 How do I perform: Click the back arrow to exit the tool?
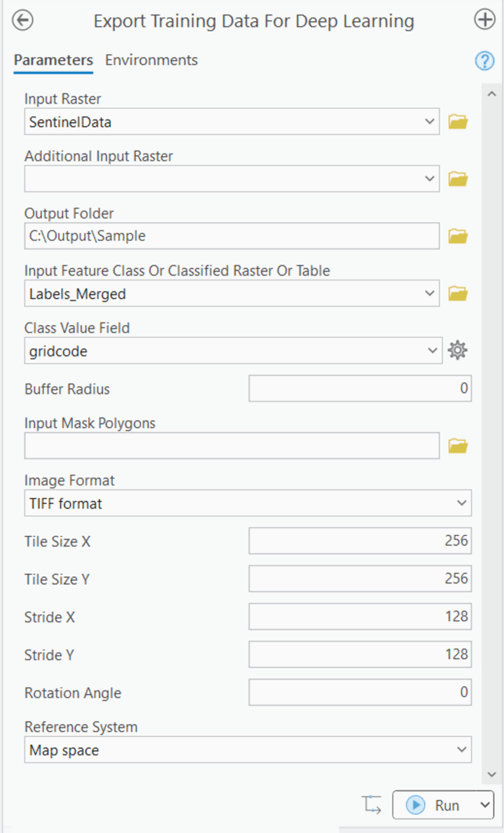pyautogui.click(x=22, y=20)
